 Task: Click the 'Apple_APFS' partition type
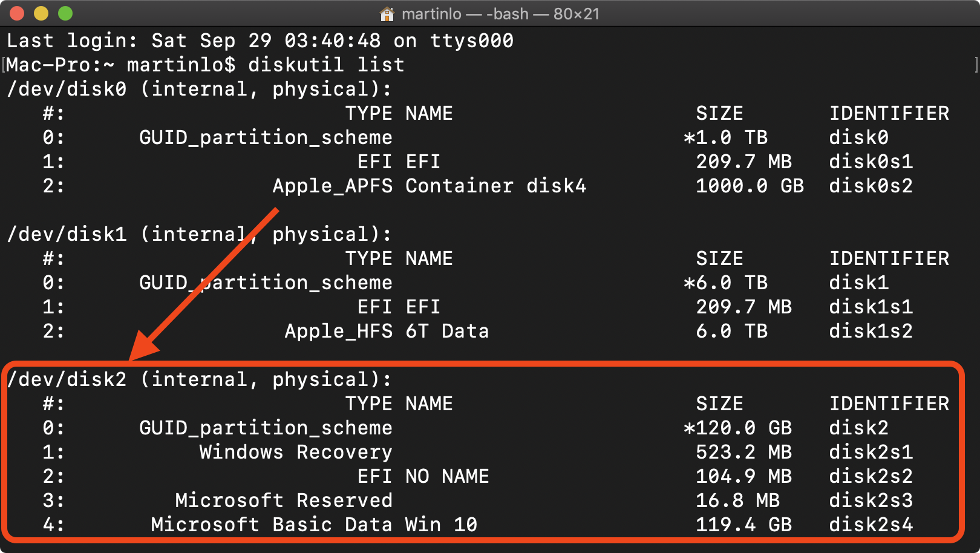[x=332, y=186]
